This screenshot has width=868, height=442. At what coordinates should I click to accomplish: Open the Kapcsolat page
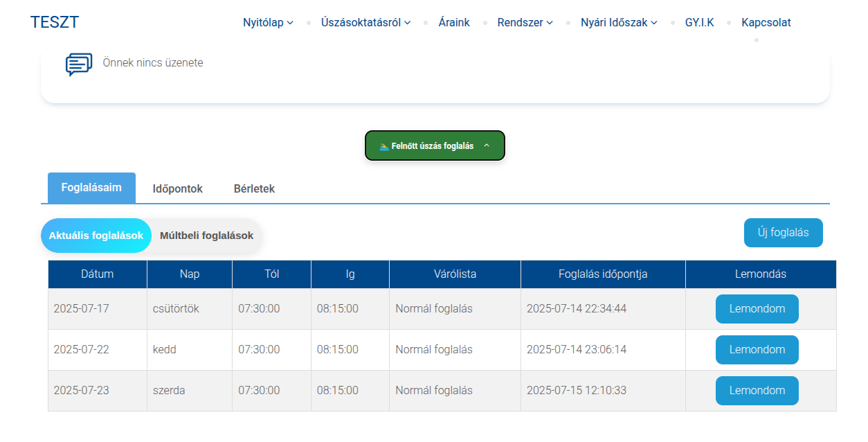pos(766,23)
